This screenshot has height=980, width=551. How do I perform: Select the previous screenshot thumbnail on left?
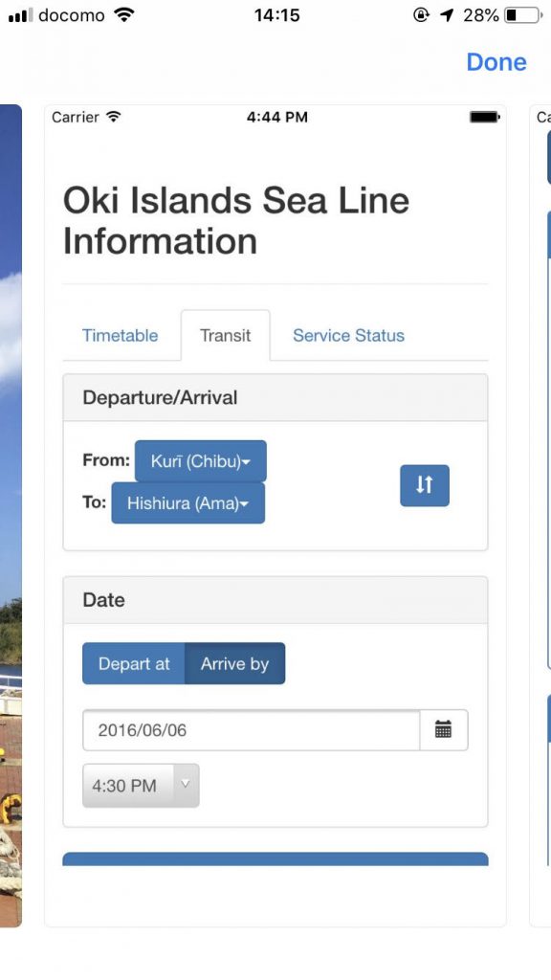11,516
